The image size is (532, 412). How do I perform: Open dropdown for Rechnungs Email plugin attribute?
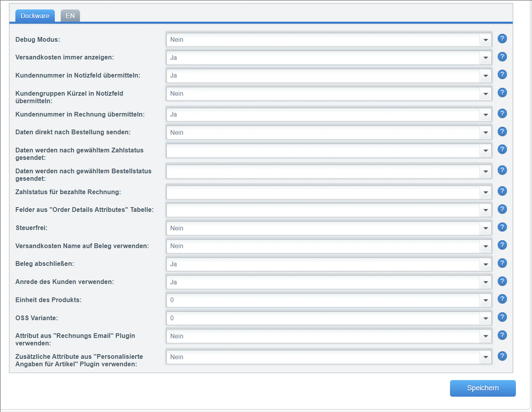click(485, 336)
